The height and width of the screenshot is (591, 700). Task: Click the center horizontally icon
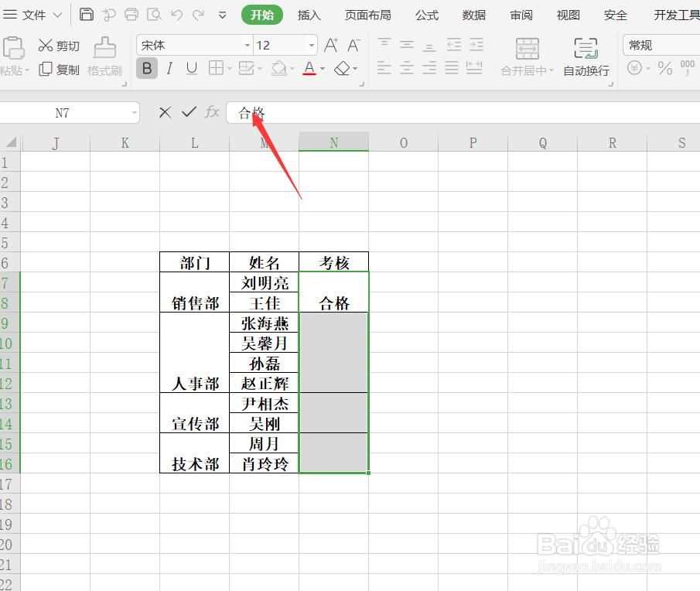(407, 68)
